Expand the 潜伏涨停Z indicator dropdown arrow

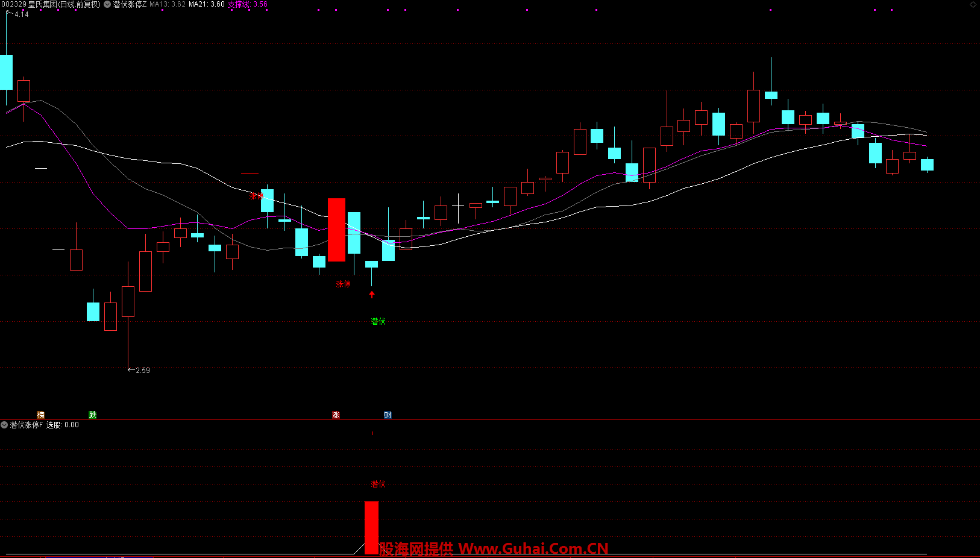pos(107,4)
